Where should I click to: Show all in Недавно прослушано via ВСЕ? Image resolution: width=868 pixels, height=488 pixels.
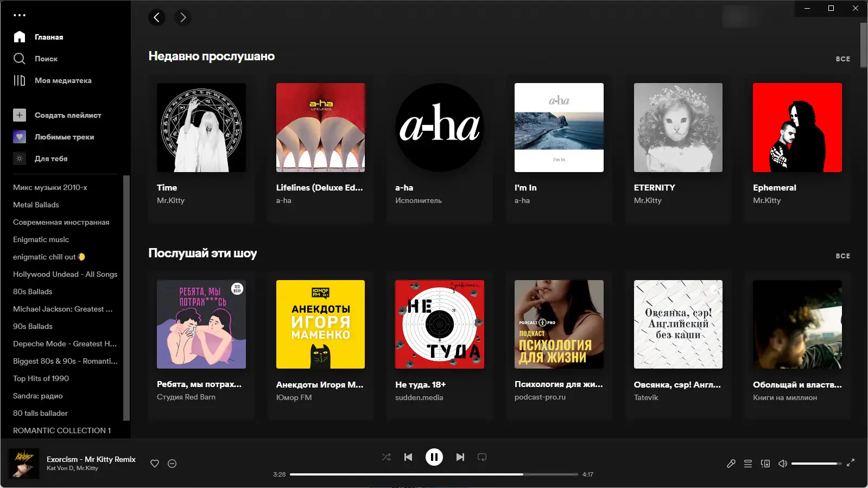[x=843, y=59]
